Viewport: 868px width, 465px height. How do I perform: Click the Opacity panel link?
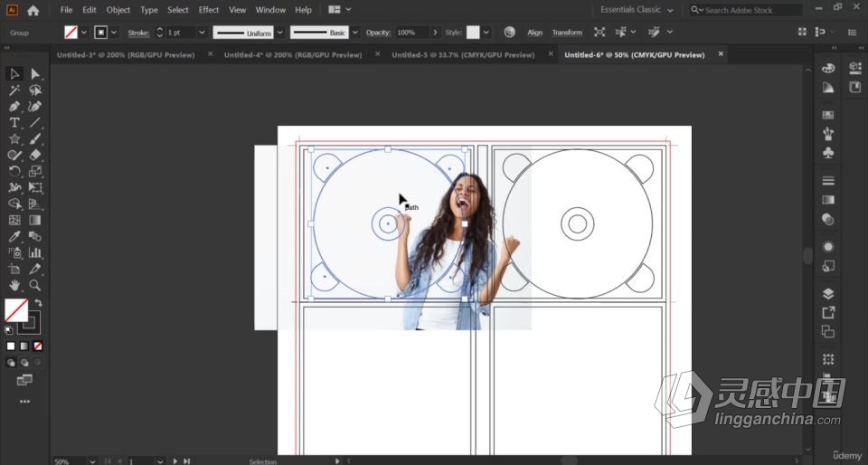pyautogui.click(x=378, y=33)
